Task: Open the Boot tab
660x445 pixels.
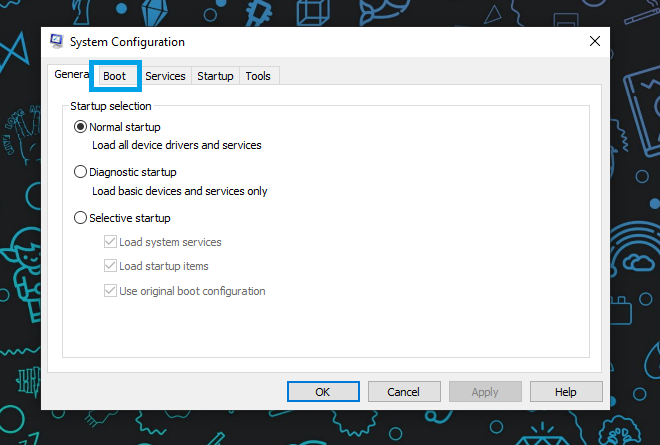Action: click(115, 76)
